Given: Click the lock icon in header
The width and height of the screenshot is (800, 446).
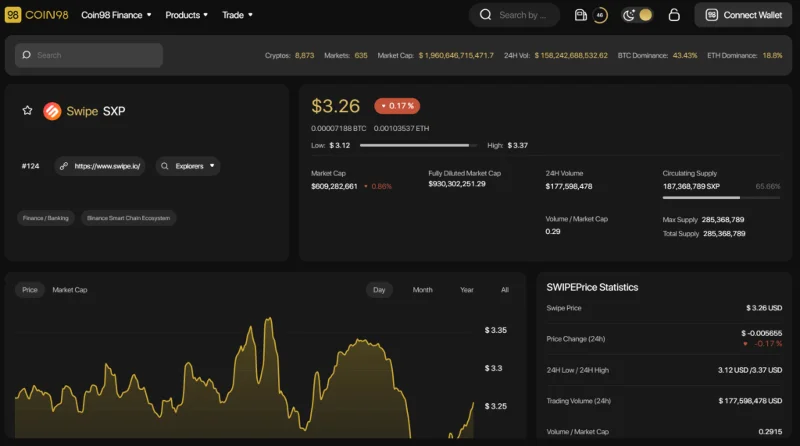Looking at the screenshot, I should (x=674, y=15).
